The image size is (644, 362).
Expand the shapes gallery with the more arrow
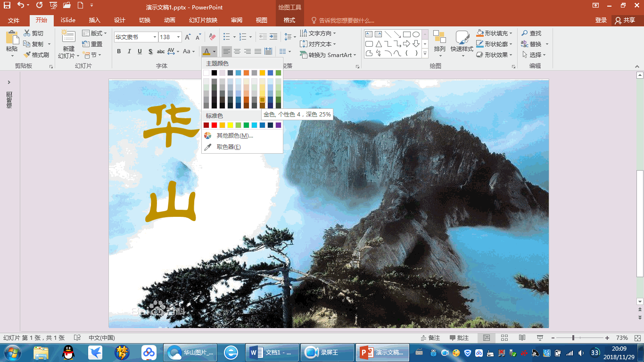[425, 54]
